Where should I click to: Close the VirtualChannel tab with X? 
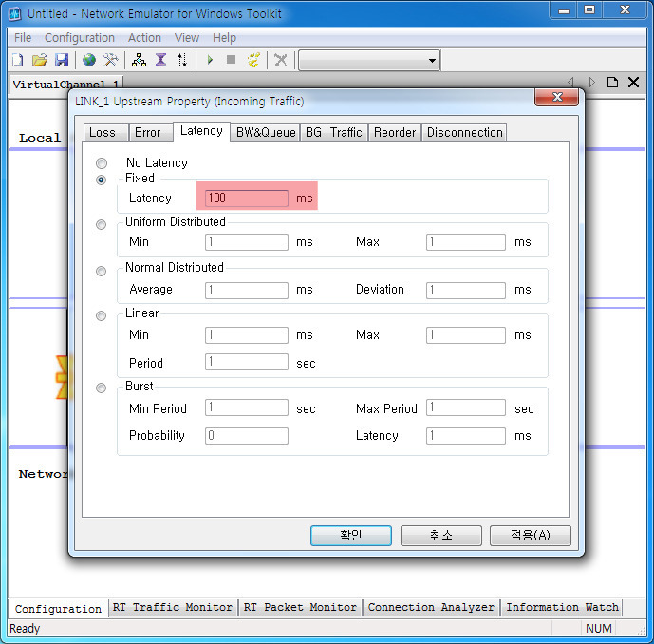633,83
